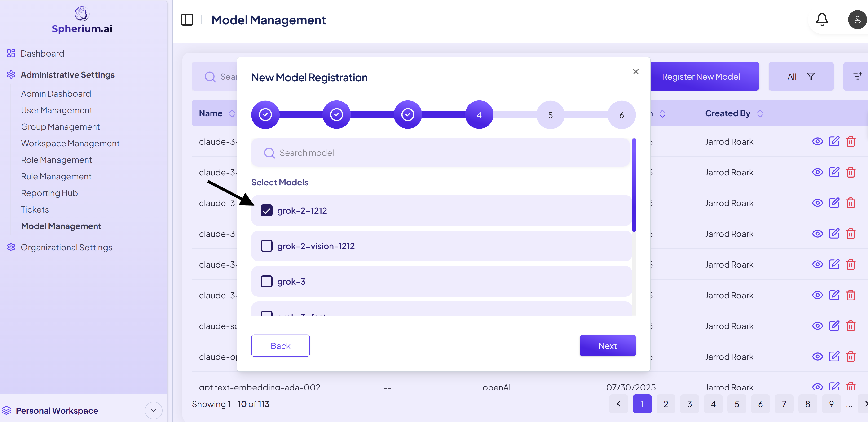The height and width of the screenshot is (422, 868).
Task: Open the notifications bell
Action: point(822,20)
